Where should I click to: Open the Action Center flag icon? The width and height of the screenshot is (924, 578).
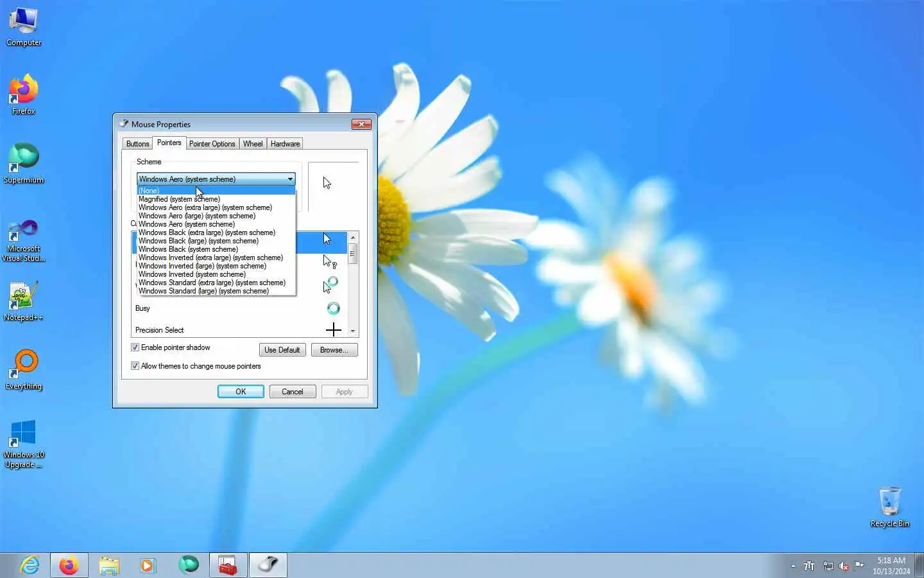(859, 566)
